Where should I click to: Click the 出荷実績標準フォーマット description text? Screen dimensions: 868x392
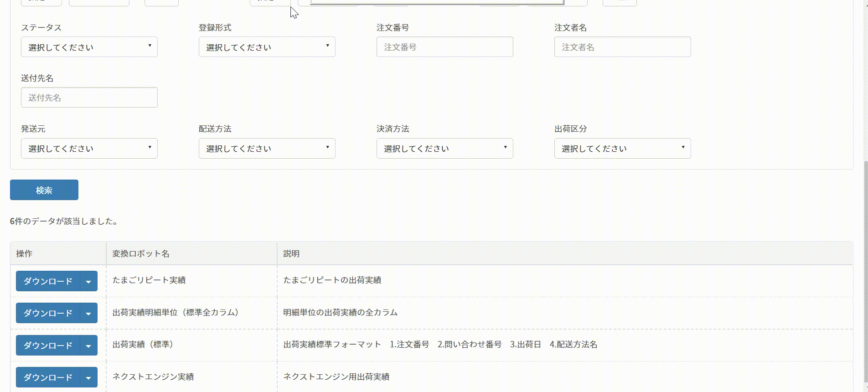coord(440,344)
